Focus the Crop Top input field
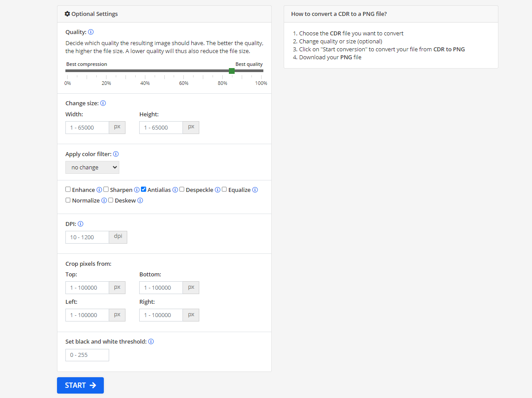 tap(87, 287)
